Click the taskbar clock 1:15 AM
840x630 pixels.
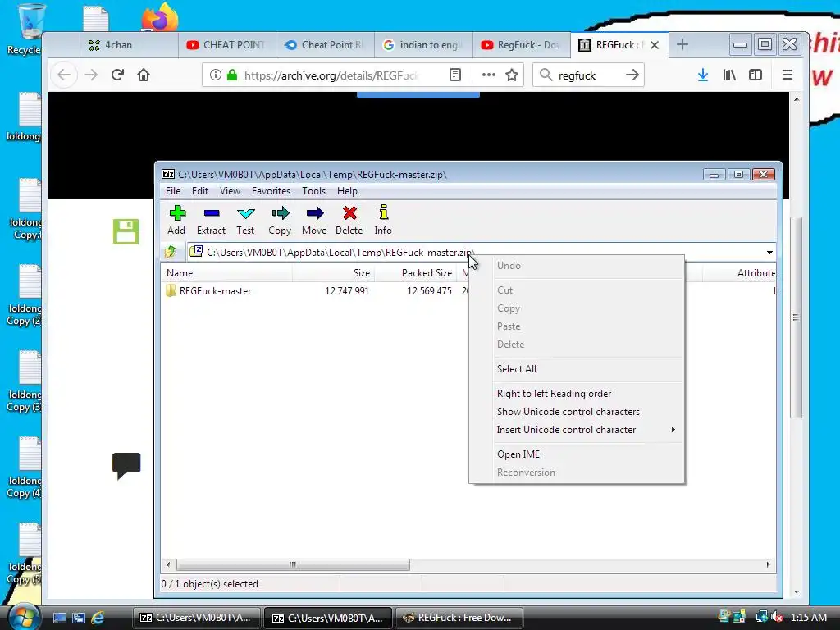pos(808,617)
